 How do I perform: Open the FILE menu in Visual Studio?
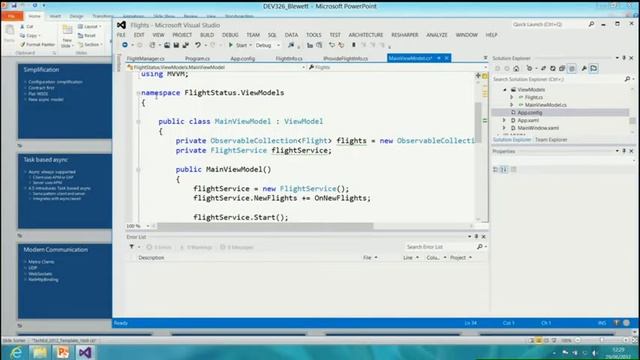pyautogui.click(x=121, y=35)
